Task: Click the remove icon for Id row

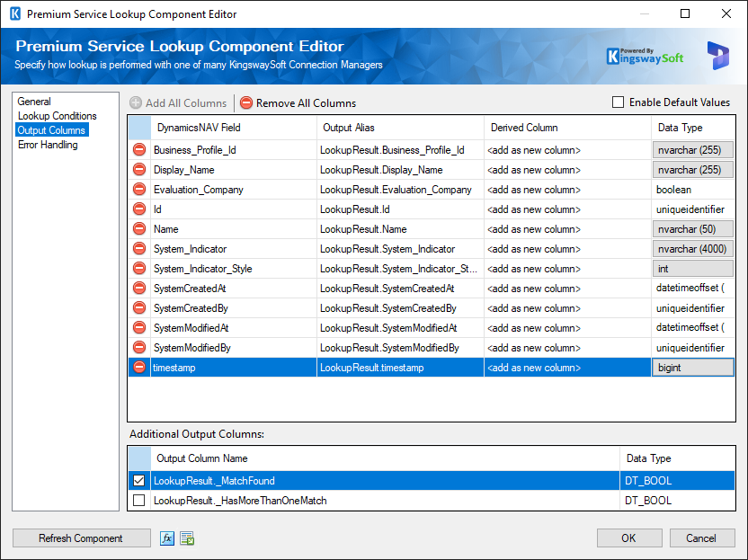Action: [138, 209]
